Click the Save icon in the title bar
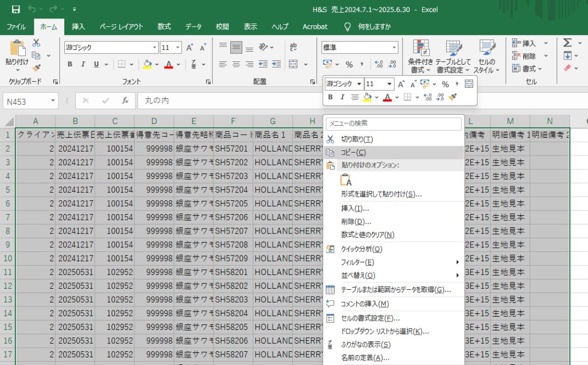 (16, 10)
